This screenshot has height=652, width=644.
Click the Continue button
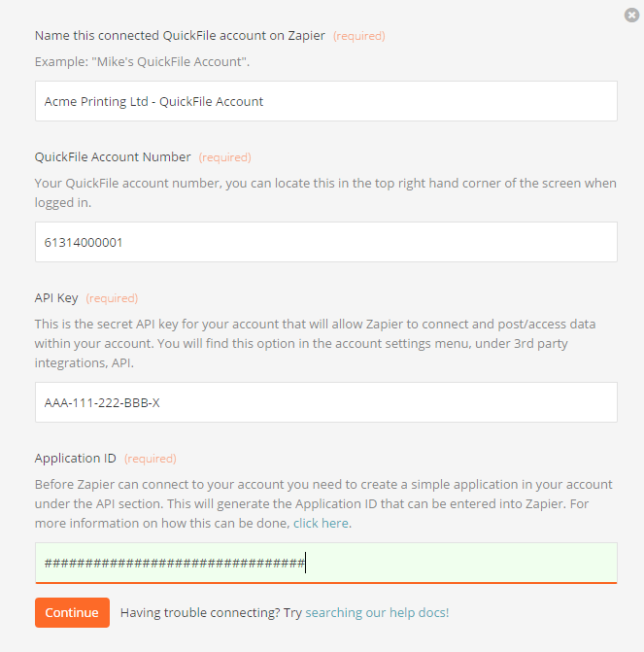(72, 612)
